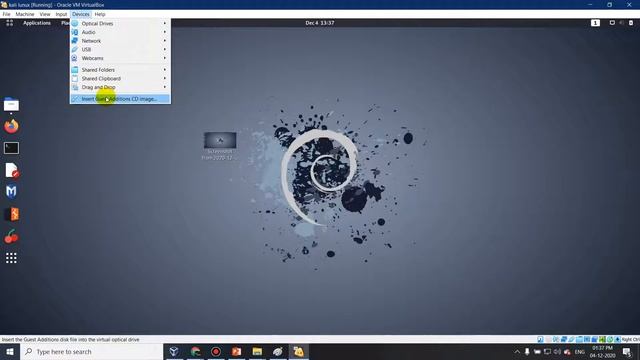The image size is (640, 360).
Task: Expand the Webcams submenu arrow
Action: coord(165,58)
